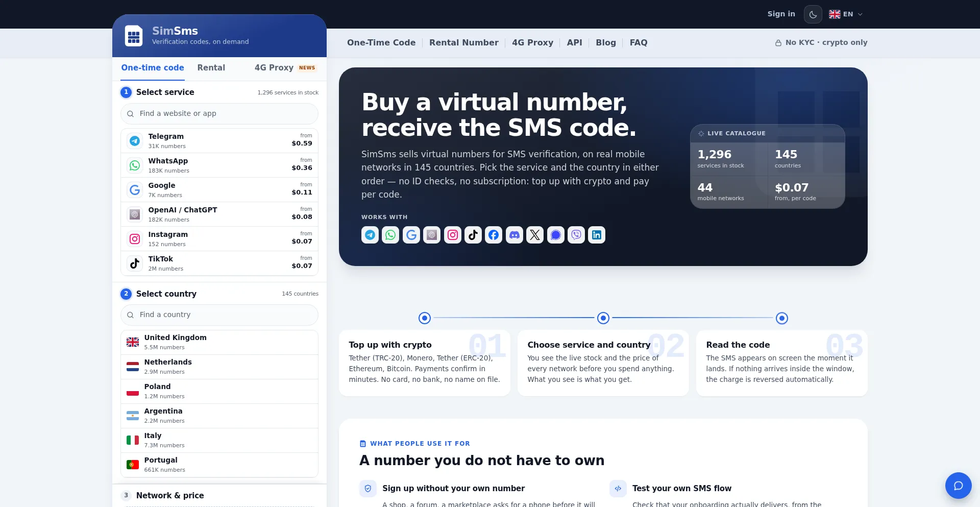This screenshot has height=507, width=980.
Task: Open 4G Proxy in the top navigation
Action: click(533, 43)
